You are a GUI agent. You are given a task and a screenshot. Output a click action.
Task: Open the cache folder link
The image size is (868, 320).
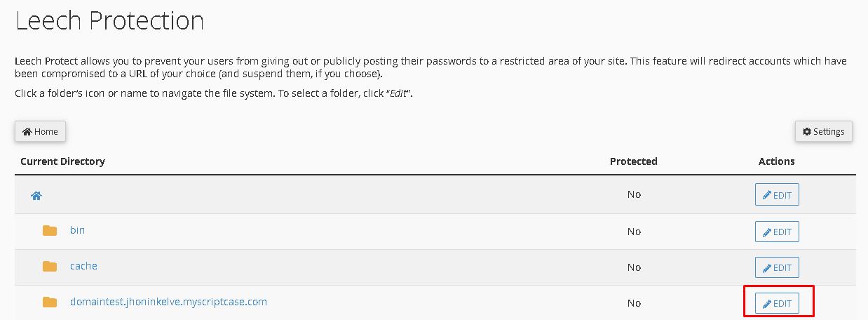pyautogui.click(x=83, y=266)
